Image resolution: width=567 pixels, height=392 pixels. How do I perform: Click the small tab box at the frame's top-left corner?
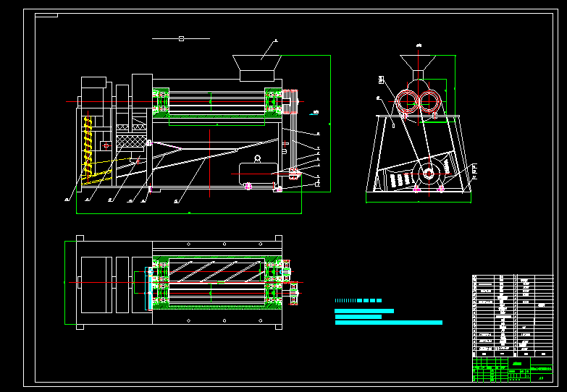46,15
